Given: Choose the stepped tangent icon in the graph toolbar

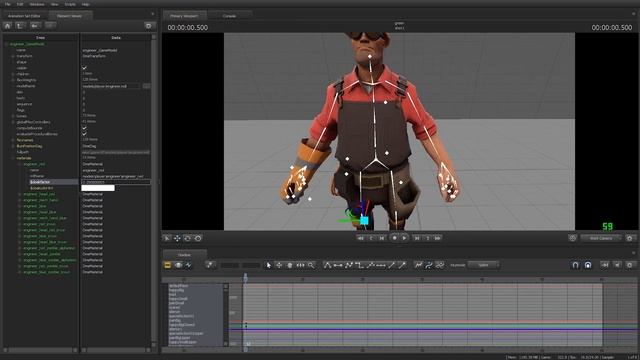Looking at the screenshot, I should coord(359,265).
